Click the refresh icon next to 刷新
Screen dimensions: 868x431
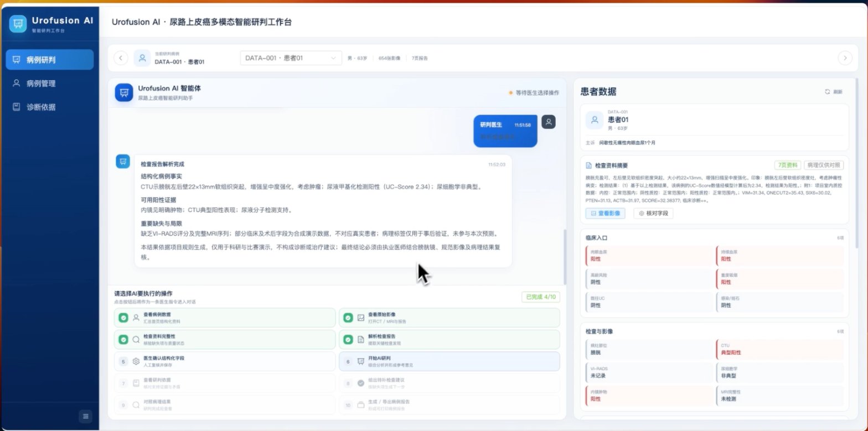(x=827, y=92)
